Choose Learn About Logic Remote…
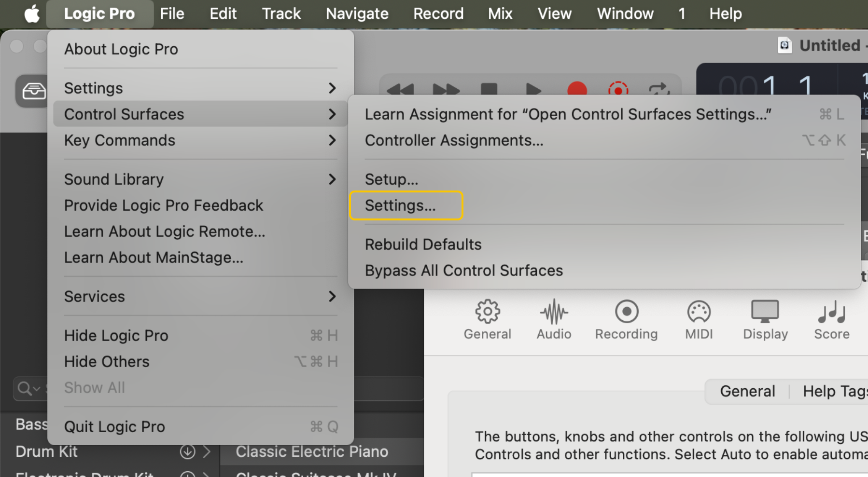The image size is (868, 477). click(200, 231)
